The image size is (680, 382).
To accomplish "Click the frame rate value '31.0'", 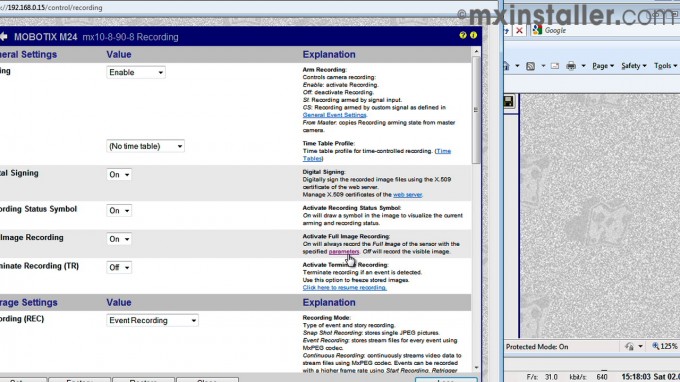I will 551,377.
